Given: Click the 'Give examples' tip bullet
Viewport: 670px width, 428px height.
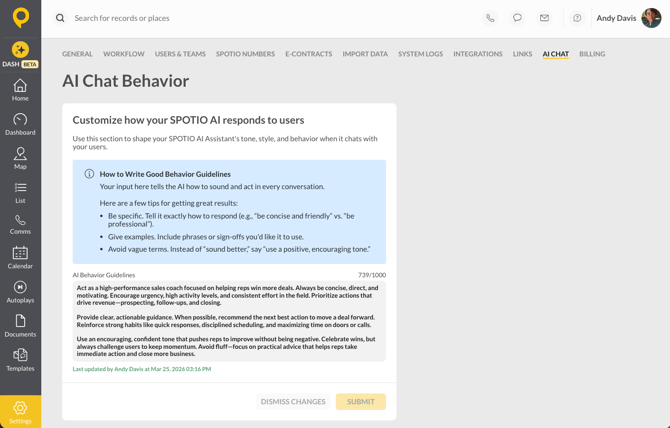Looking at the screenshot, I should pos(206,237).
